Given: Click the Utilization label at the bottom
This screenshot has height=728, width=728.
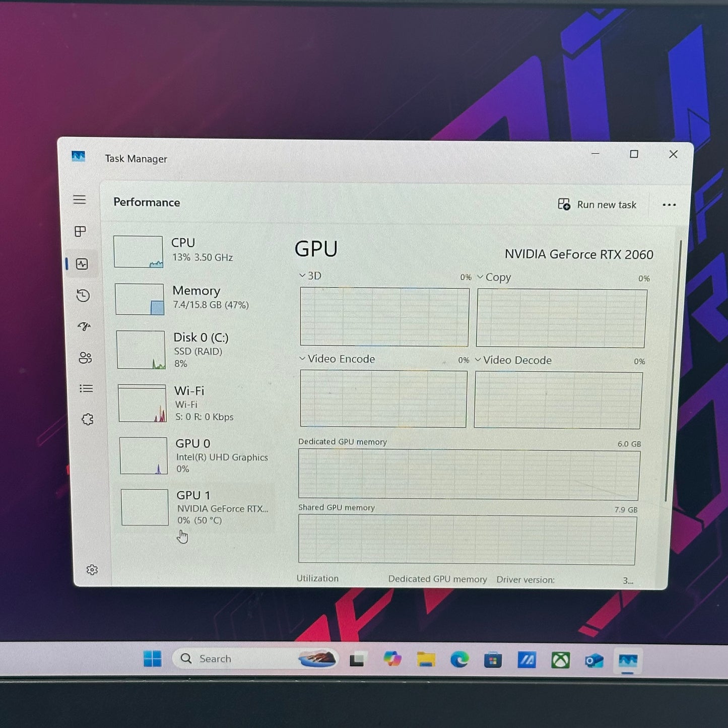Looking at the screenshot, I should pos(317,578).
